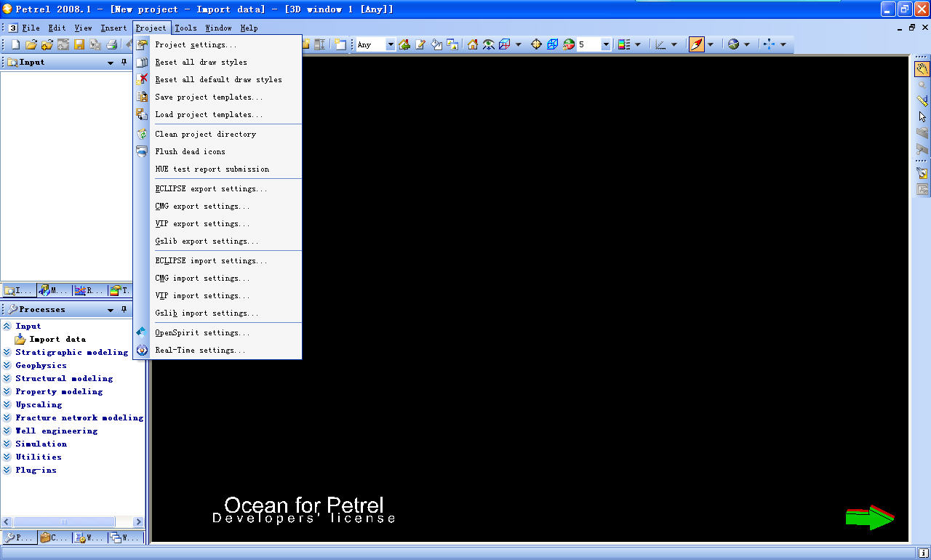Image resolution: width=931 pixels, height=560 pixels.
Task: Open the Edit menu
Action: 57,28
